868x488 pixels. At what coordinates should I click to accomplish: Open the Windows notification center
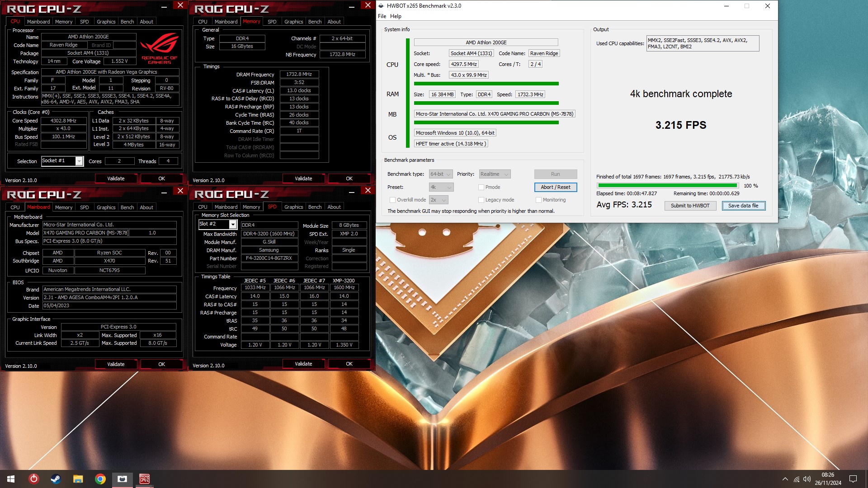pos(853,479)
